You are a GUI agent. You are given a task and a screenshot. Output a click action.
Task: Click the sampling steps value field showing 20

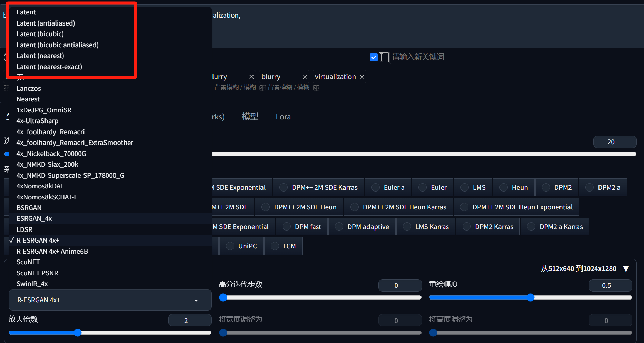pos(615,142)
